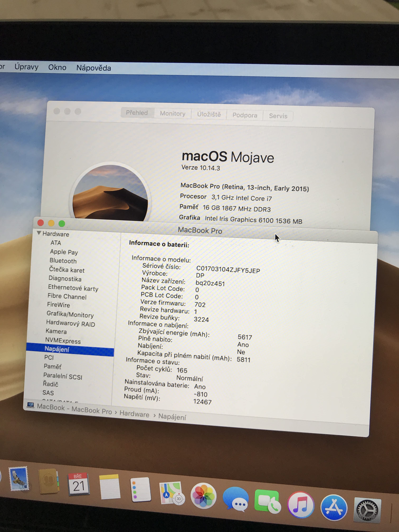Collapse the Hardware tree section

39,233
